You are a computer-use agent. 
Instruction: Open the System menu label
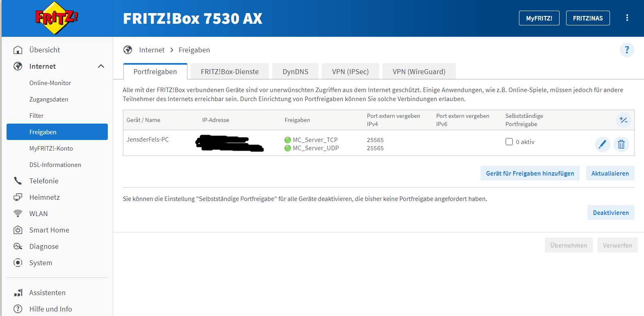click(x=41, y=263)
